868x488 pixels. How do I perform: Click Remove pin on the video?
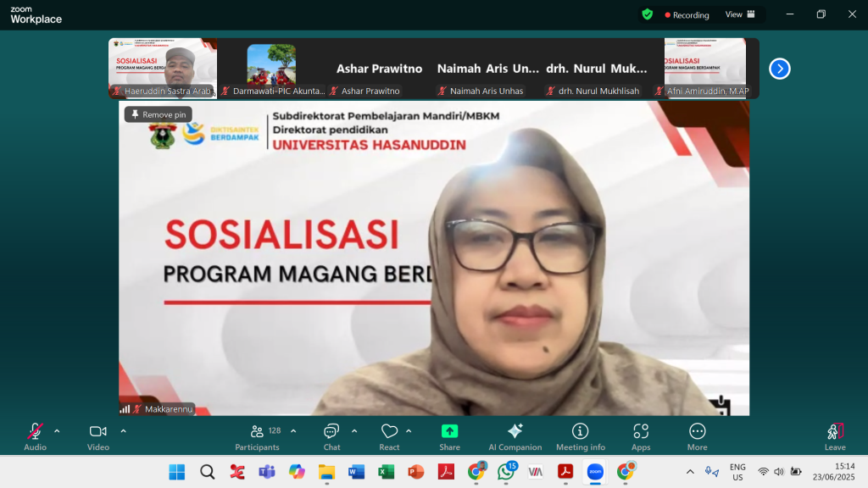[x=159, y=114]
